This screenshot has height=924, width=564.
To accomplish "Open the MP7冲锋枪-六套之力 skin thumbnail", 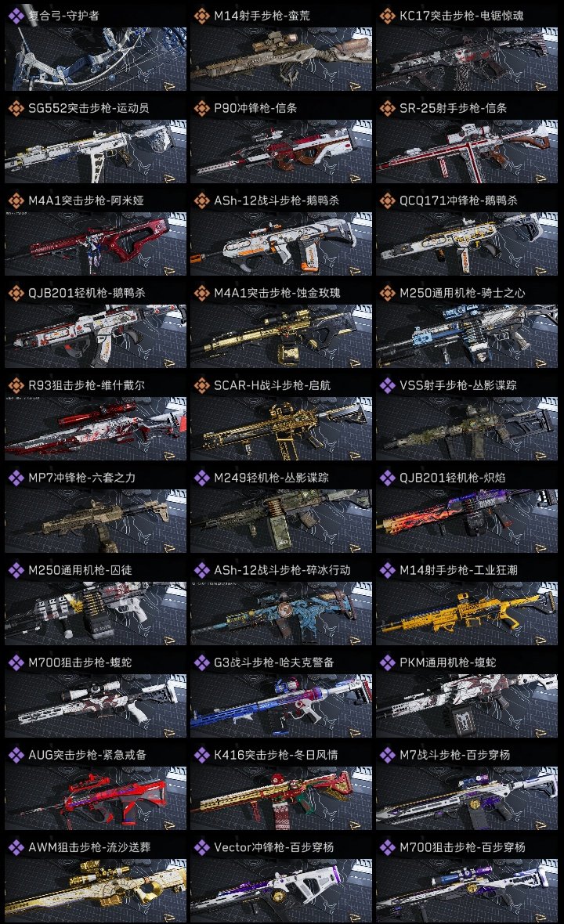I will point(96,521).
